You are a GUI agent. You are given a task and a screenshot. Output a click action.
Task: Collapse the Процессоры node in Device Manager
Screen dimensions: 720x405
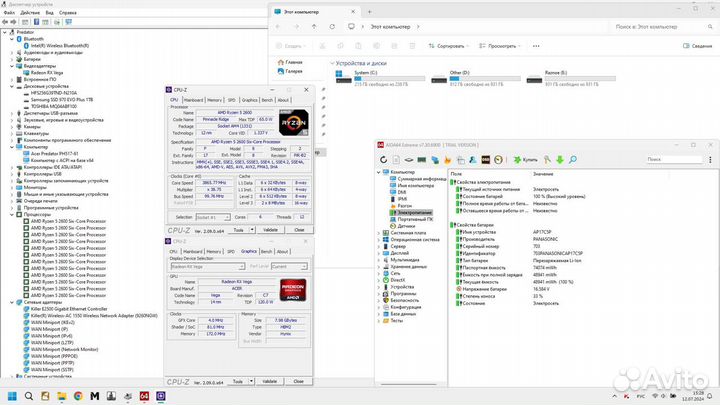tap(12, 214)
